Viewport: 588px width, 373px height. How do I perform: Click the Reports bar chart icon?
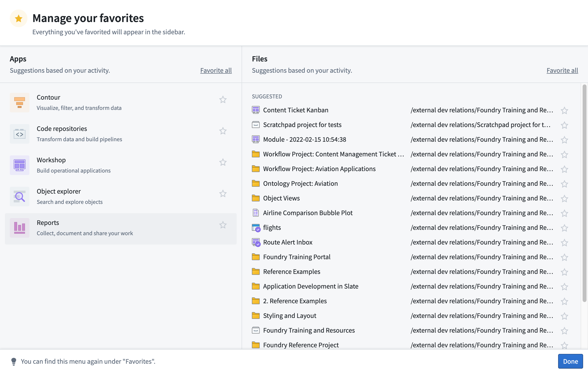(20, 228)
